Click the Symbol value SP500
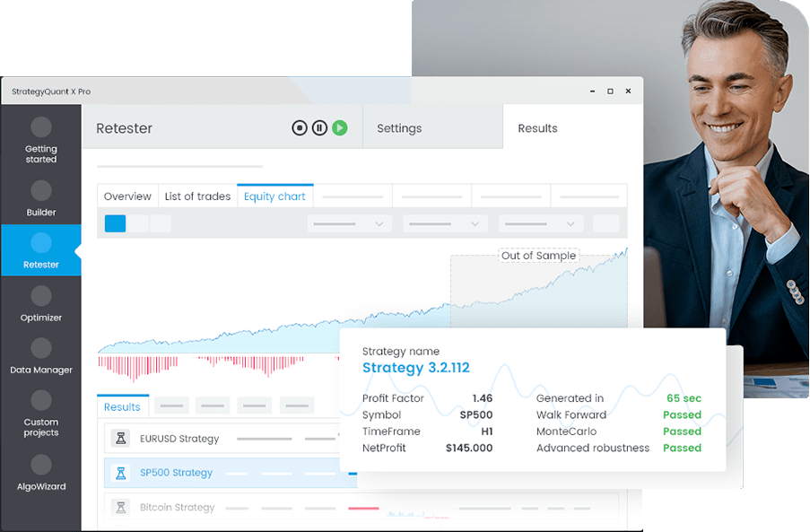This screenshot has height=532, width=810. click(475, 414)
